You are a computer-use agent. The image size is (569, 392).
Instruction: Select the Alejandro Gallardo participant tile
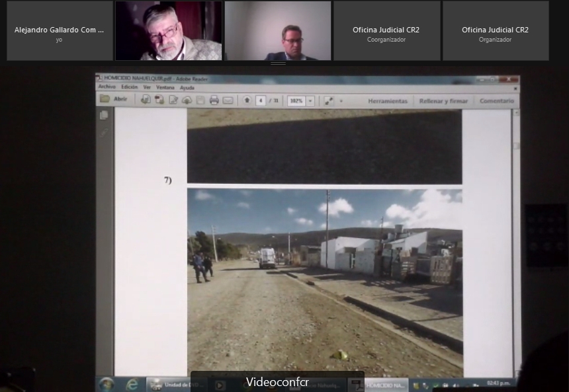[x=60, y=30]
